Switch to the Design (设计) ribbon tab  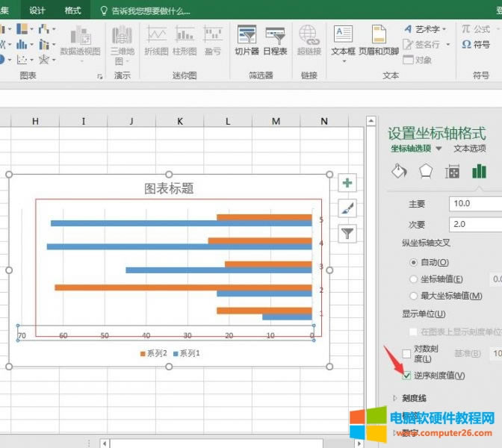37,10
